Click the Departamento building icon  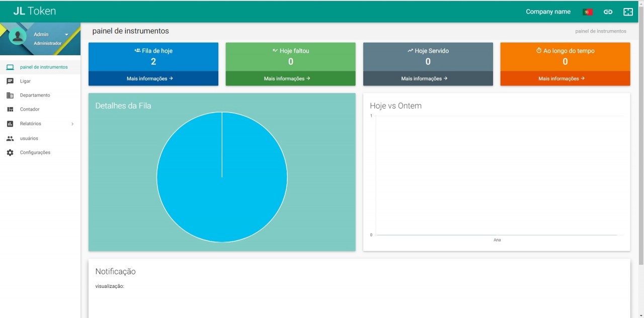click(x=10, y=95)
